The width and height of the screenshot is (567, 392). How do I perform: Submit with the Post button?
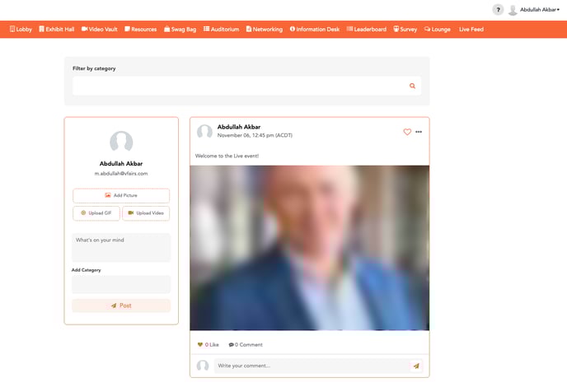pos(121,306)
